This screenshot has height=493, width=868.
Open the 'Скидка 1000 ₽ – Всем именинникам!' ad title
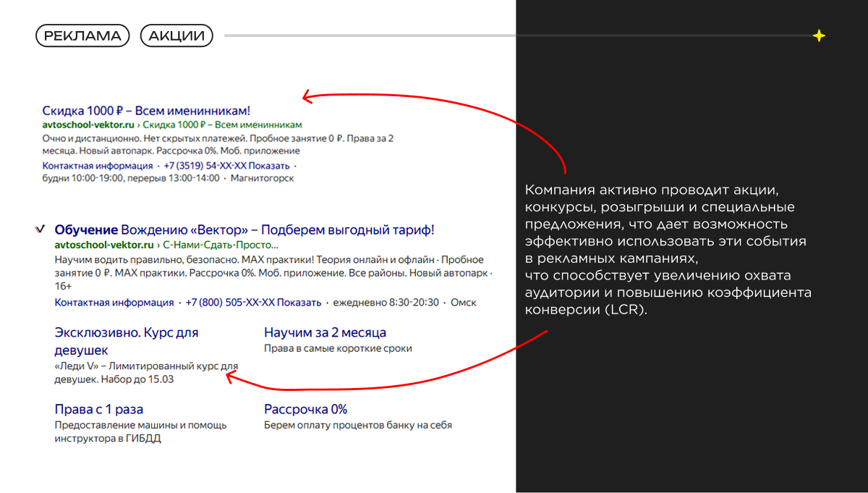(x=146, y=111)
